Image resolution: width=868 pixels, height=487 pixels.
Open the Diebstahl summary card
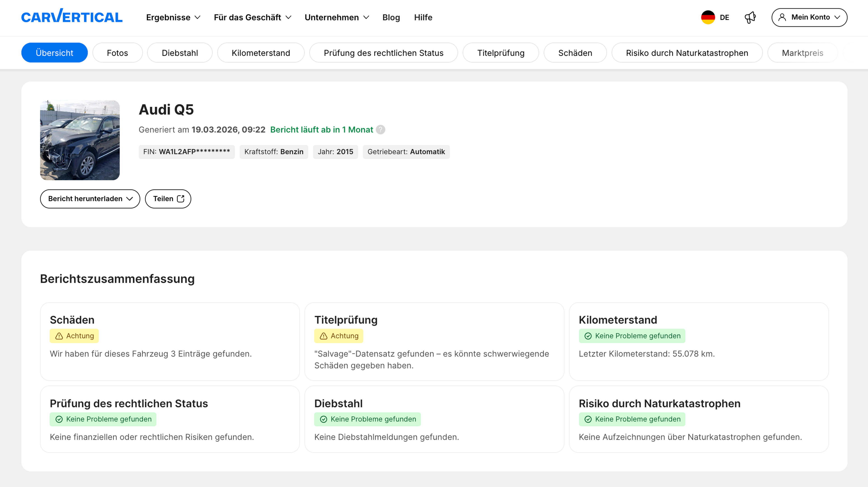[x=434, y=419]
